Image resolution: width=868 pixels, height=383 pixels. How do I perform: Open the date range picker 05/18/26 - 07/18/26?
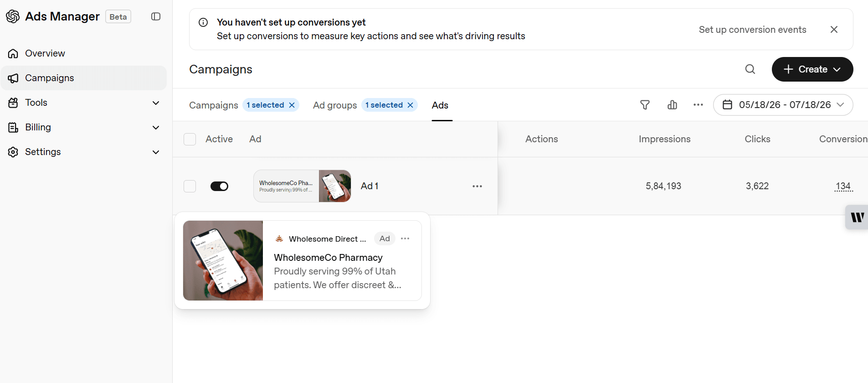point(783,105)
